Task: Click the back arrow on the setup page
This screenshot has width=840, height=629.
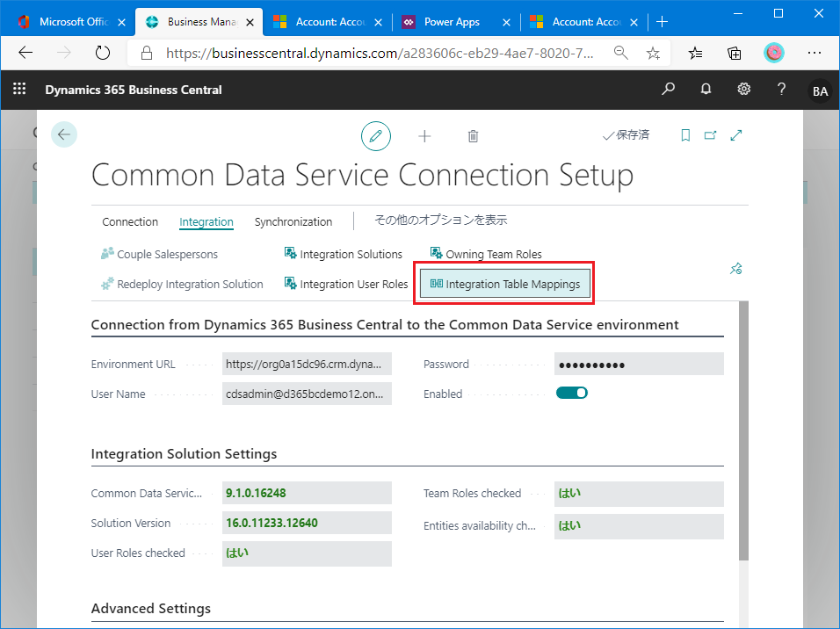Action: coord(64,134)
